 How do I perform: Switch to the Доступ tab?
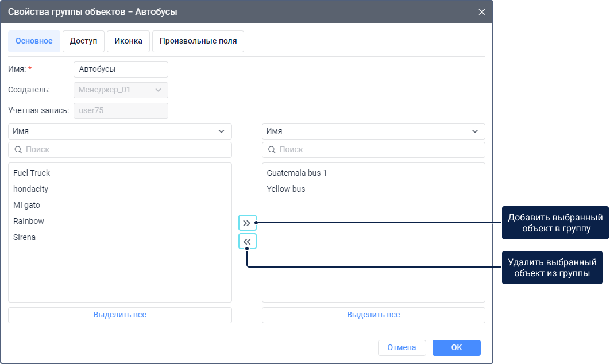[83, 41]
